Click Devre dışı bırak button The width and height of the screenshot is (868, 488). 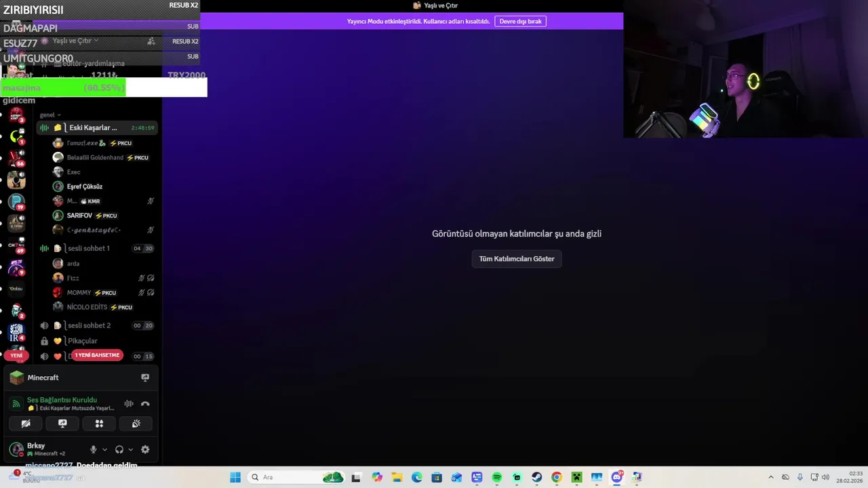point(521,21)
